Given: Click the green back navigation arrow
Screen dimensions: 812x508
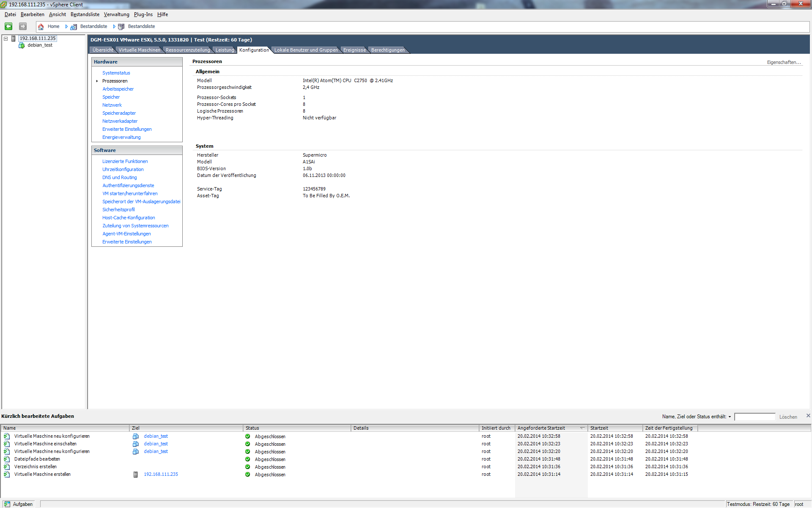Looking at the screenshot, I should 8,26.
